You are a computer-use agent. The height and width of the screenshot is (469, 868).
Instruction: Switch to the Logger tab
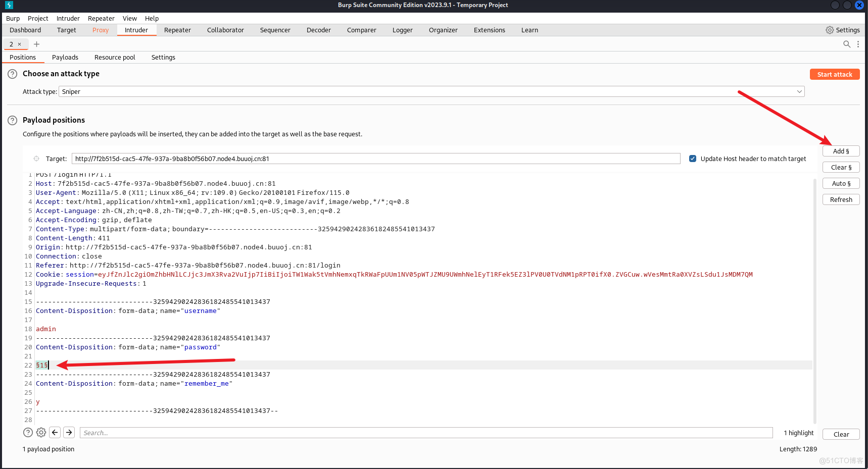coord(403,30)
